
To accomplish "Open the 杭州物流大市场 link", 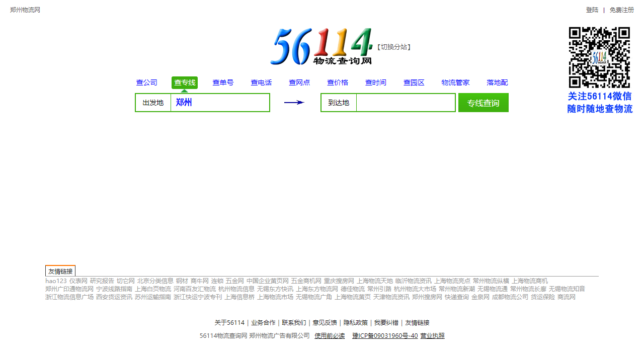I will coord(415,289).
